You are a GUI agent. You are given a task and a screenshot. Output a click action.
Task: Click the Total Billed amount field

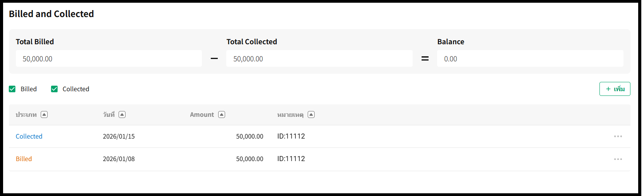coord(108,59)
